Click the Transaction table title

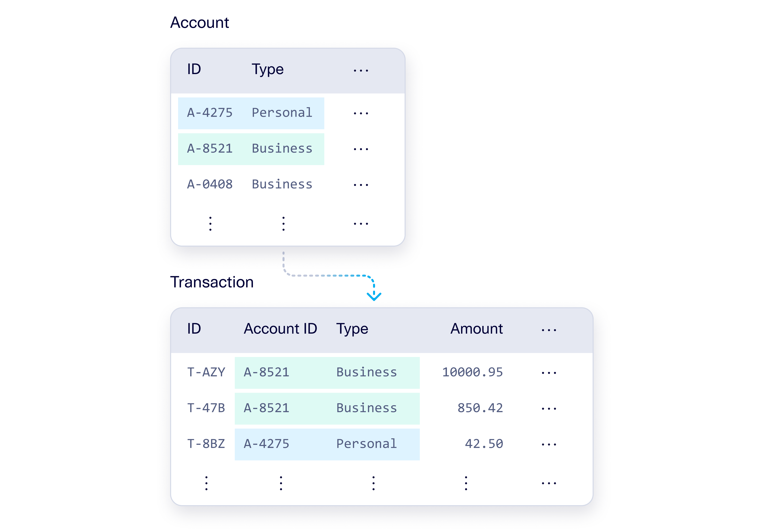point(212,282)
